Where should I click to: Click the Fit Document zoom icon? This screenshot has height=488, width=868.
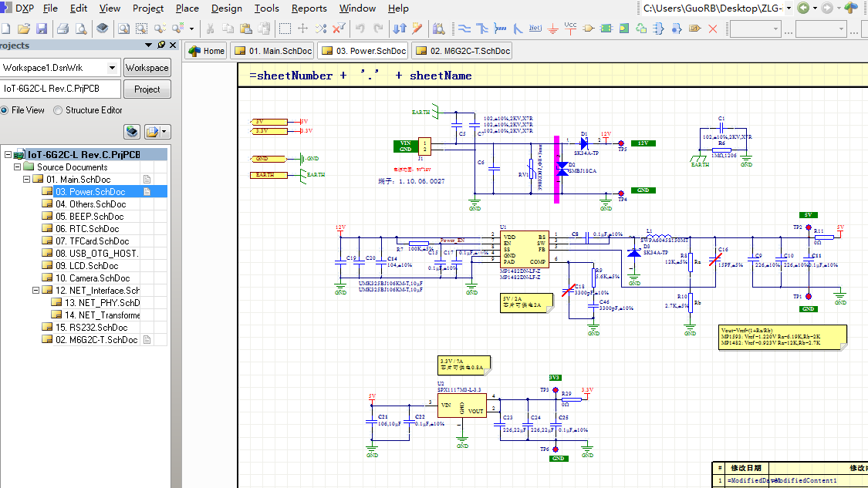(123, 29)
